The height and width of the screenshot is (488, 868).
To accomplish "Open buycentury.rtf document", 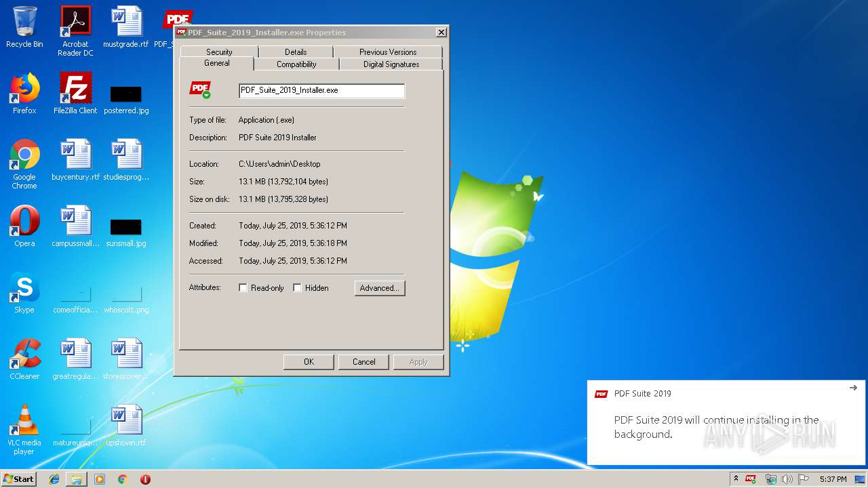I will pos(75,160).
